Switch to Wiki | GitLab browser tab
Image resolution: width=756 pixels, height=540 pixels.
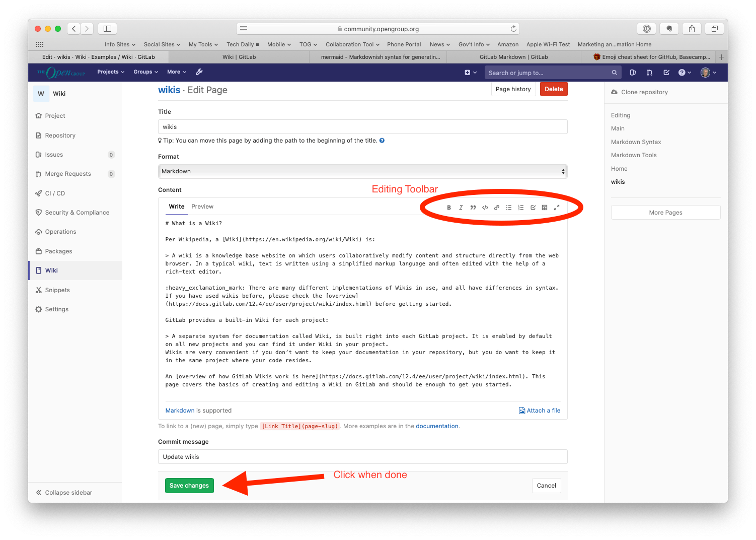(239, 57)
